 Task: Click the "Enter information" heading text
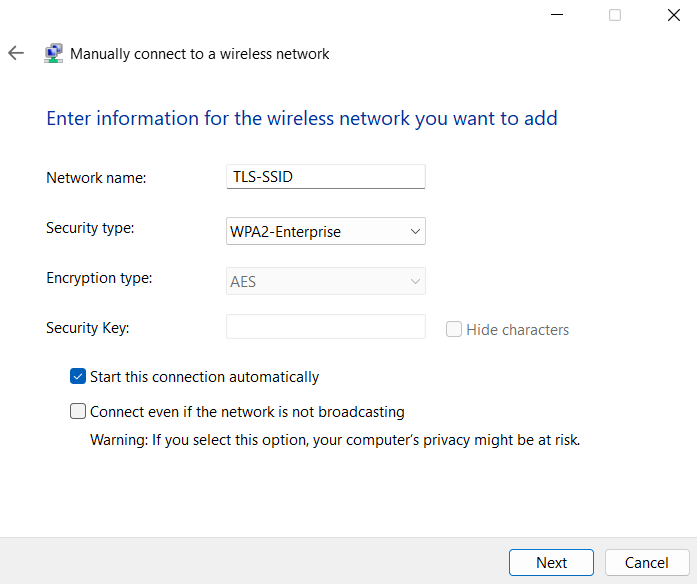tap(302, 119)
